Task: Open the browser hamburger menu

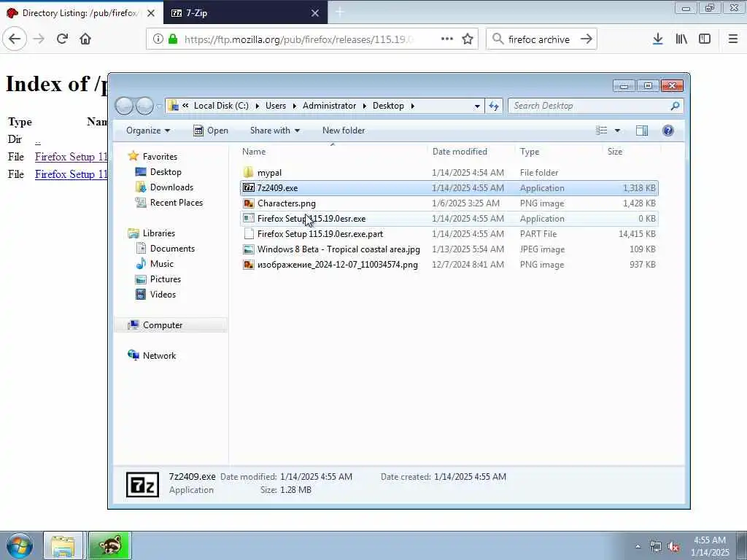Action: tap(733, 39)
